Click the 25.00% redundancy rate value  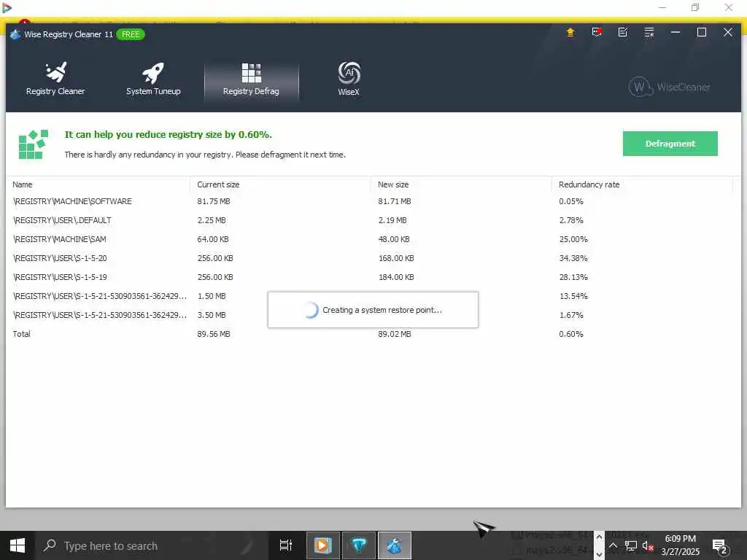click(573, 239)
